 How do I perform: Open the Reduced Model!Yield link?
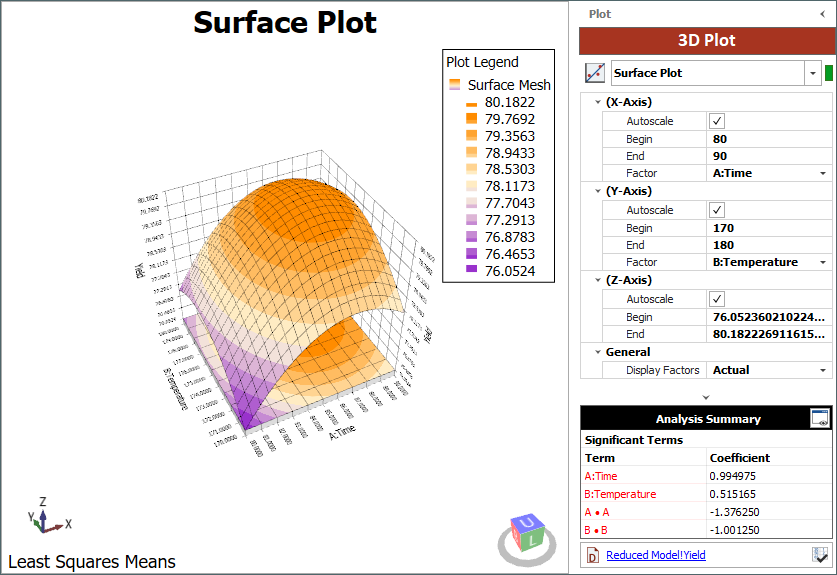655,555
